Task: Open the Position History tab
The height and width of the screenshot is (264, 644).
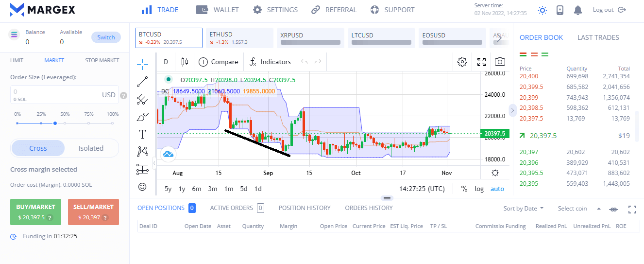Action: coord(305,208)
